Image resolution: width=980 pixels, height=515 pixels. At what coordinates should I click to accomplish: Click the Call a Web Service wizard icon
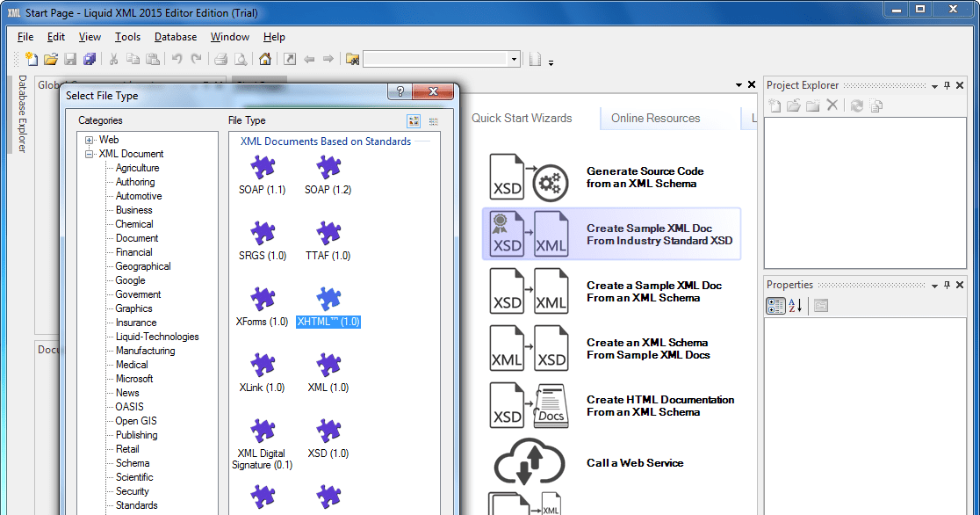click(x=529, y=461)
